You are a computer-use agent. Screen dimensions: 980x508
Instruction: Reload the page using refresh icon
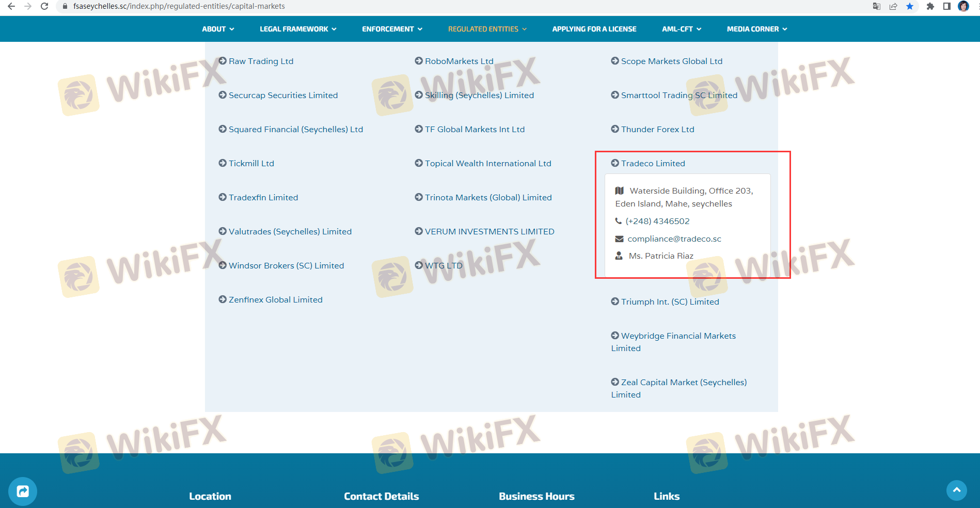pos(44,6)
